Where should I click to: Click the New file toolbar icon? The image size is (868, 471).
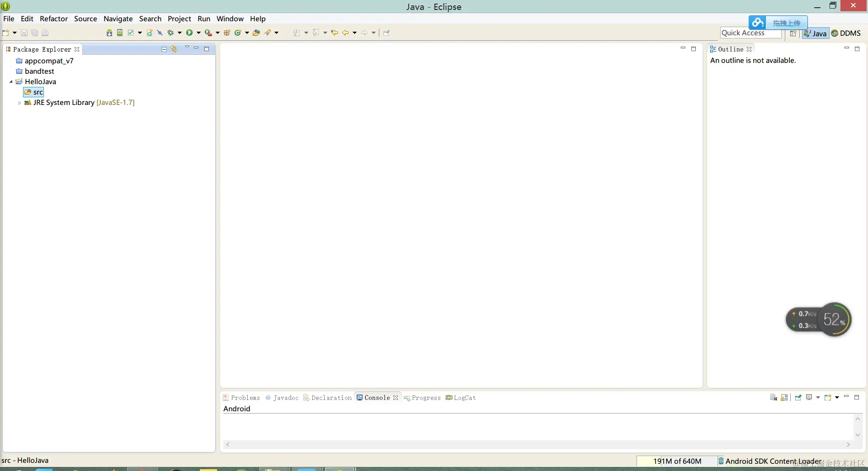[x=6, y=33]
